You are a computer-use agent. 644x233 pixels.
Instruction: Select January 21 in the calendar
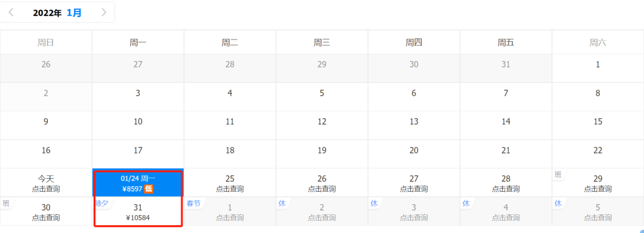506,151
